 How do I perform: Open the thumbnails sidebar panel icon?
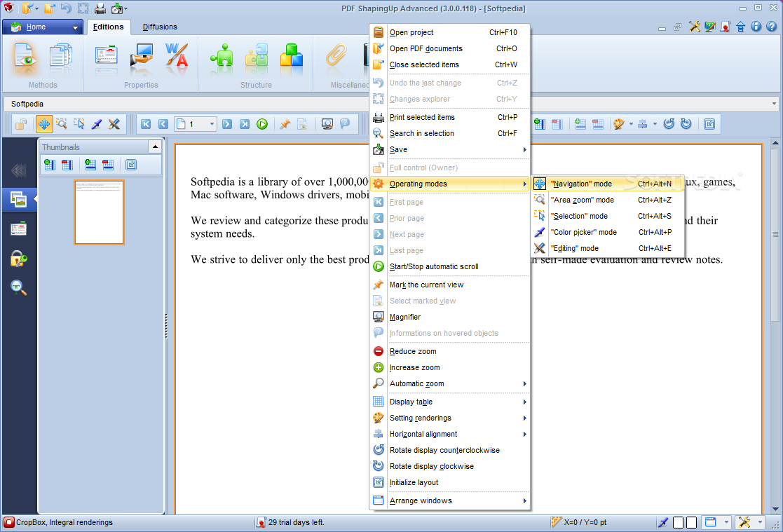18,200
